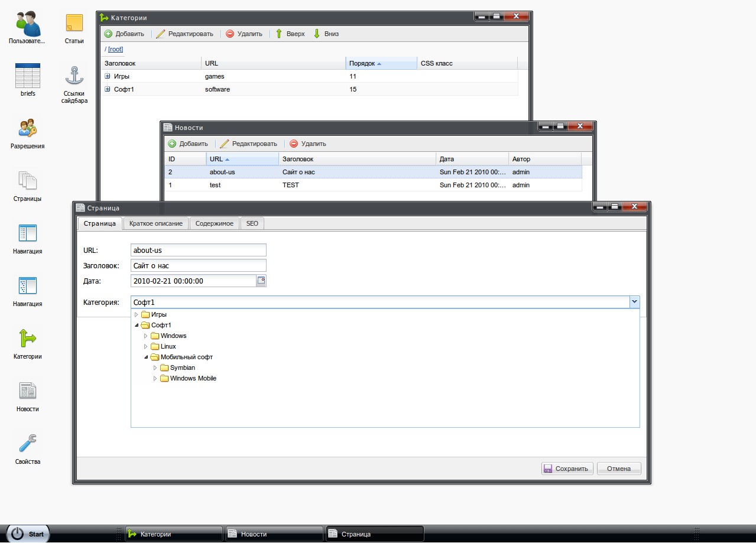756x543 pixels.
Task: Click the games URL cell
Action: click(273, 76)
